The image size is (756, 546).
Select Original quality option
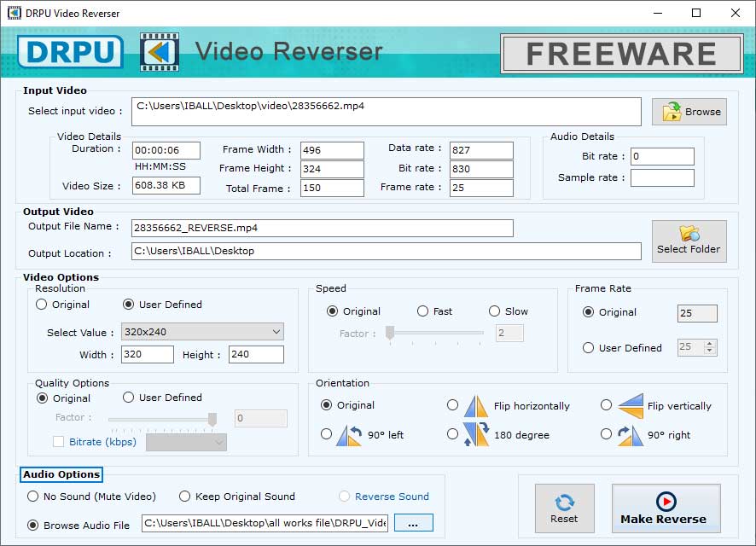[x=43, y=398]
